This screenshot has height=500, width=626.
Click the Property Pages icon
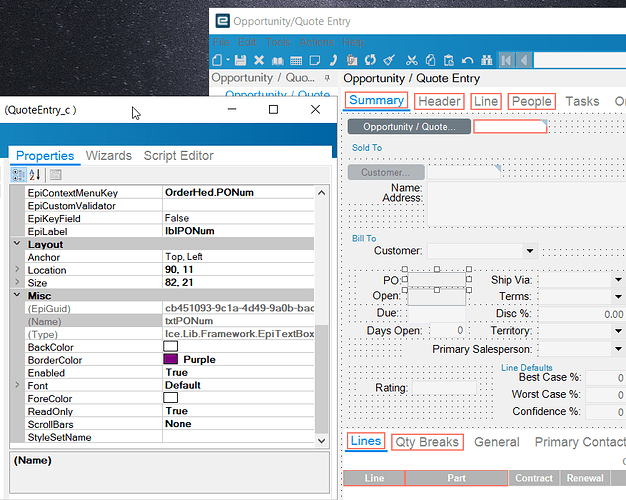coord(56,175)
